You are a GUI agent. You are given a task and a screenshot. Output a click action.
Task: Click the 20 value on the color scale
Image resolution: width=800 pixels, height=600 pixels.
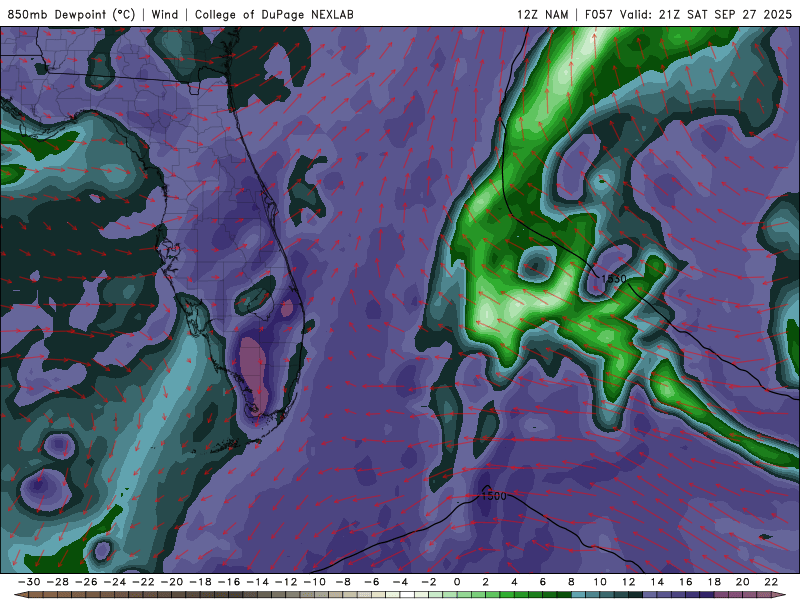(x=743, y=582)
